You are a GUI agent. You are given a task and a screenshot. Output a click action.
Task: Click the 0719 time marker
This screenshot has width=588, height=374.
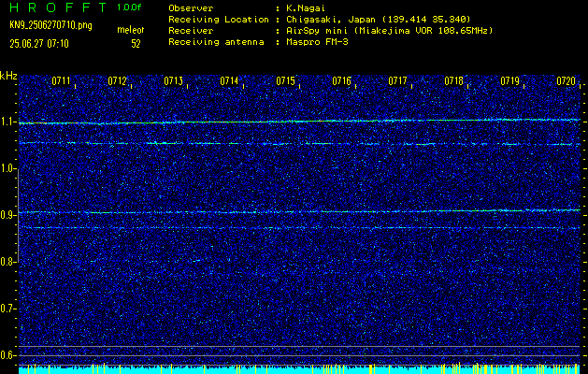pos(509,81)
